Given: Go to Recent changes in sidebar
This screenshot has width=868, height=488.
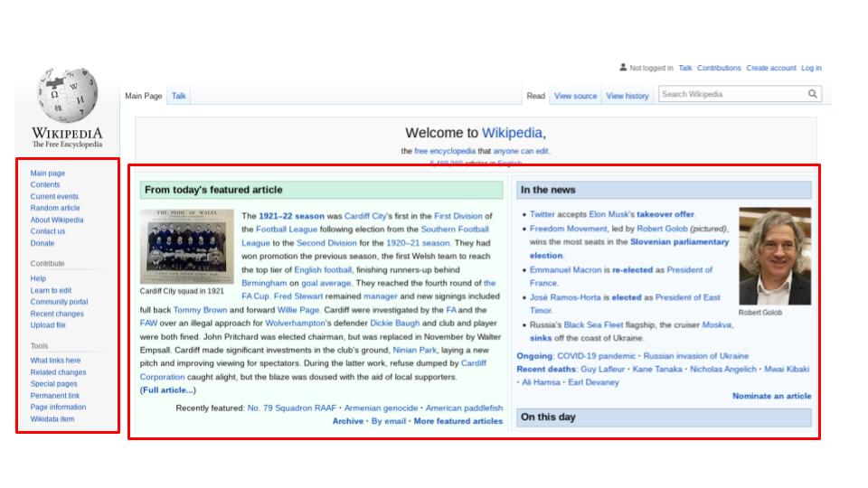Looking at the screenshot, I should pos(57,314).
